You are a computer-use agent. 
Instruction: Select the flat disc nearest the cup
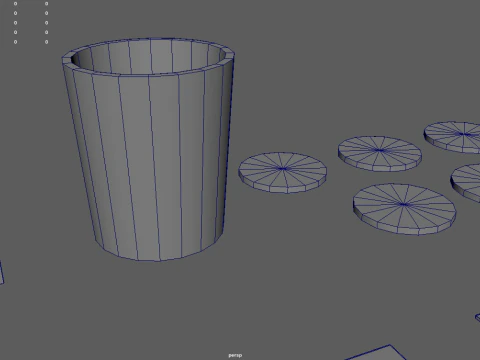click(x=282, y=172)
